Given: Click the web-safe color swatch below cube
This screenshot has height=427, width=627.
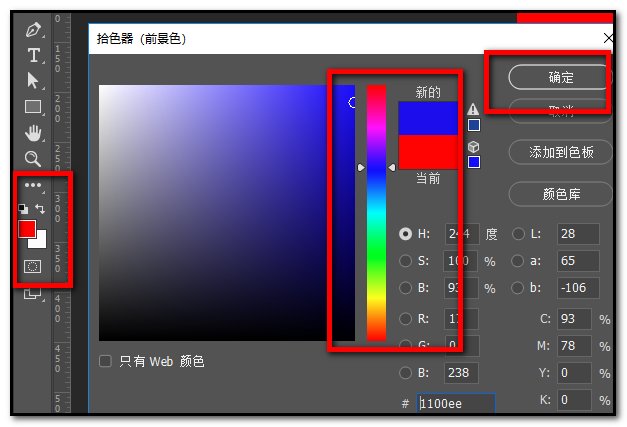Looking at the screenshot, I should coord(474,162).
